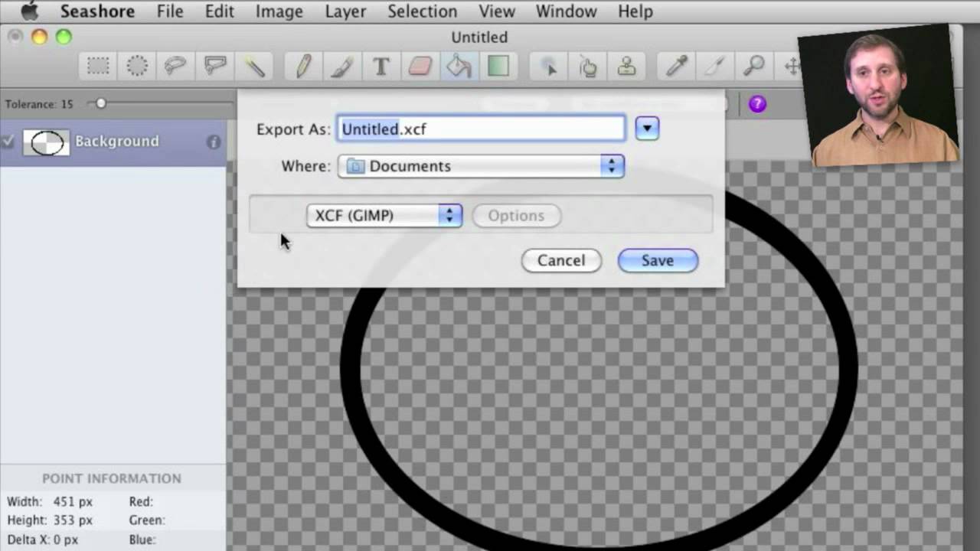Select the Paint Bucket tool
980x551 pixels.
(459, 67)
